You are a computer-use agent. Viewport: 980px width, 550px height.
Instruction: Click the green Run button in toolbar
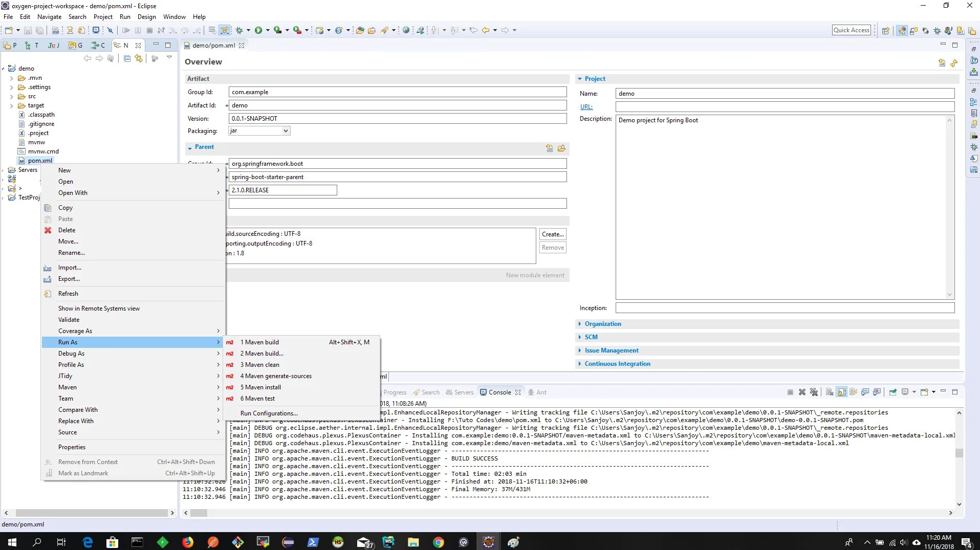(x=258, y=30)
